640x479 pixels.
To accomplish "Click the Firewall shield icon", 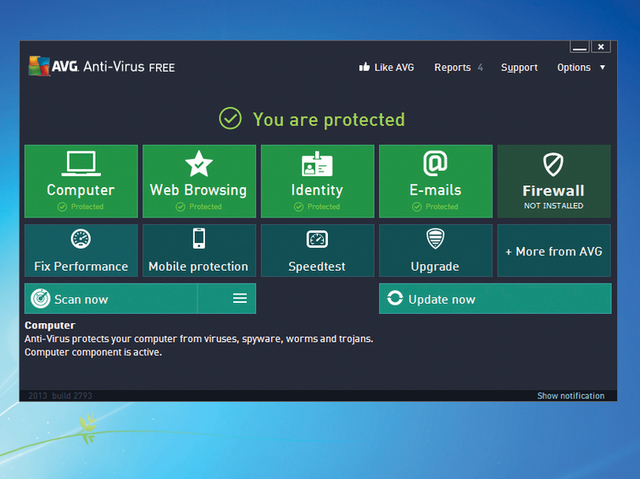I will [553, 164].
